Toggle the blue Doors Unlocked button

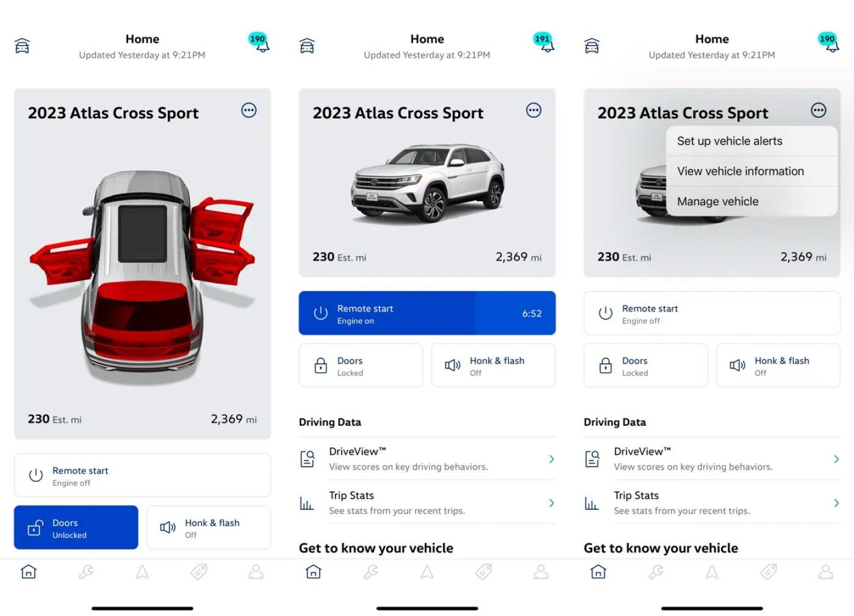point(76,528)
